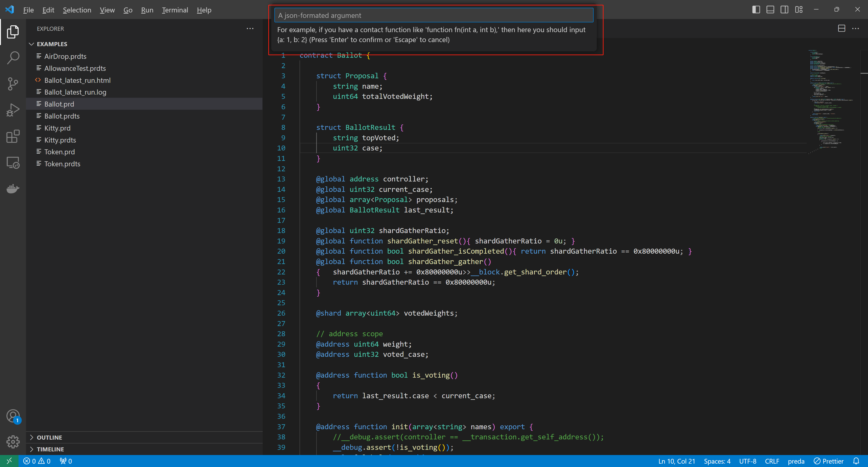Open the View menu

pyautogui.click(x=107, y=10)
